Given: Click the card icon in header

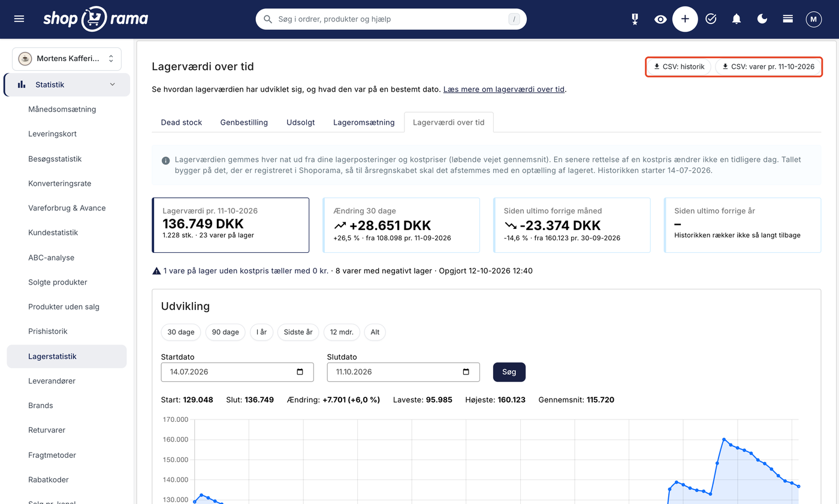Looking at the screenshot, I should [788, 19].
